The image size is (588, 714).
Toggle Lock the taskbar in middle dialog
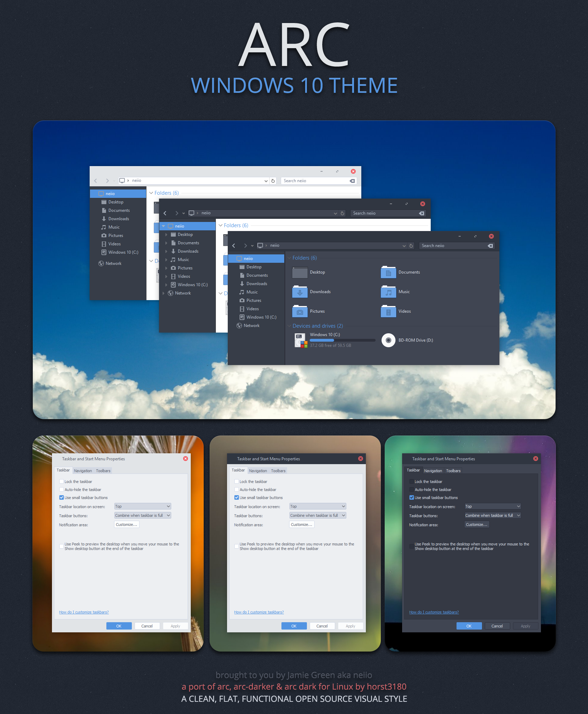pyautogui.click(x=236, y=482)
